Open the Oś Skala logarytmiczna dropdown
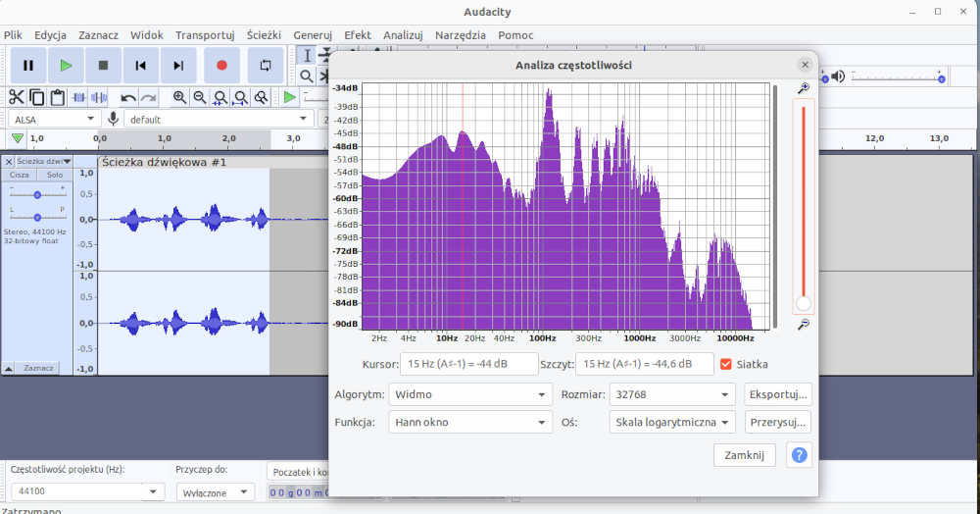Screen dimensions: 980x514 point(672,422)
